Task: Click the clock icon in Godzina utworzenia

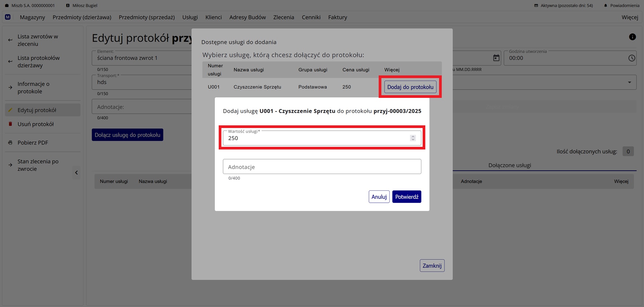Action: [632, 58]
